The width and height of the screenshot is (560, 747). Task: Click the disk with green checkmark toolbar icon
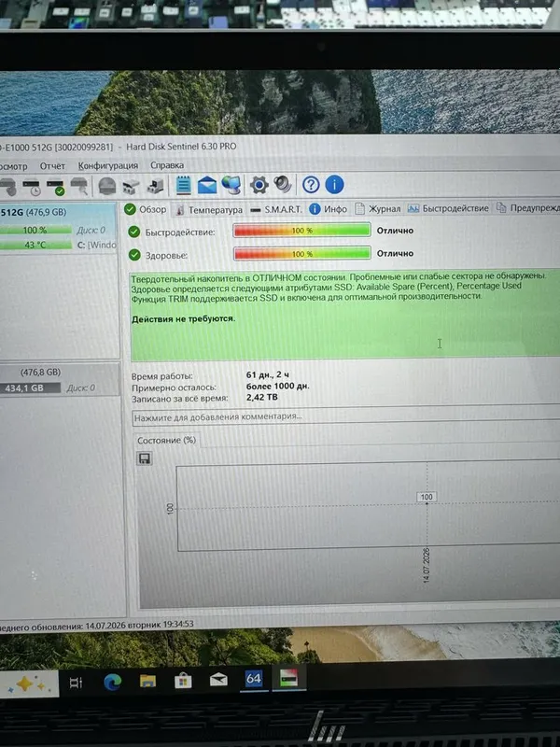(55, 186)
